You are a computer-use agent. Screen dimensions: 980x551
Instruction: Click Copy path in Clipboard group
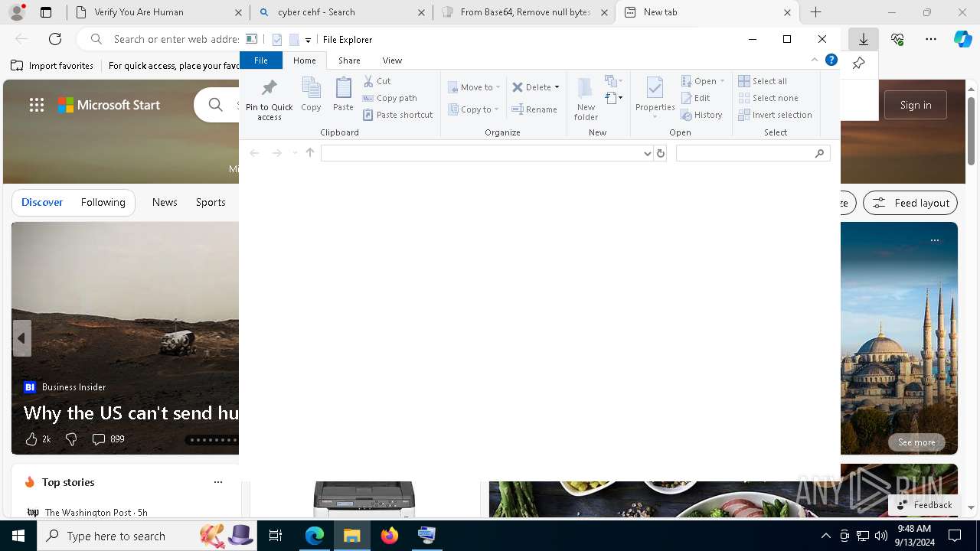390,98
